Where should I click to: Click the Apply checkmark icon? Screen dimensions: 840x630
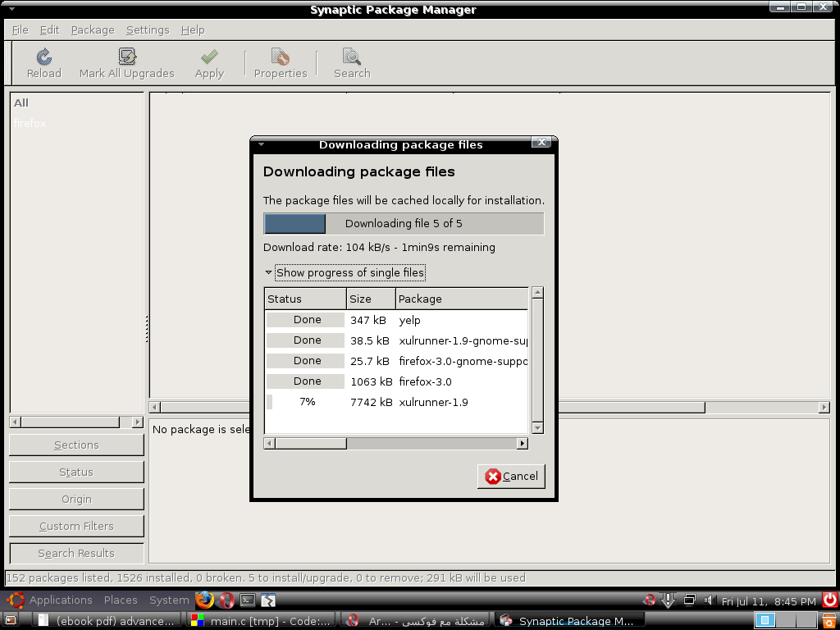pos(209,57)
